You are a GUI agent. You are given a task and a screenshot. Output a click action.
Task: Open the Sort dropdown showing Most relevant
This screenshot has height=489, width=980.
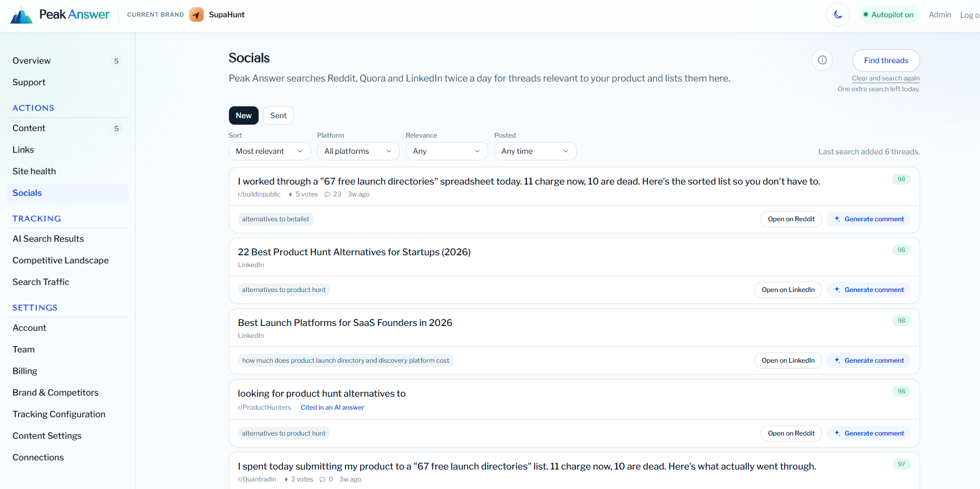(269, 151)
